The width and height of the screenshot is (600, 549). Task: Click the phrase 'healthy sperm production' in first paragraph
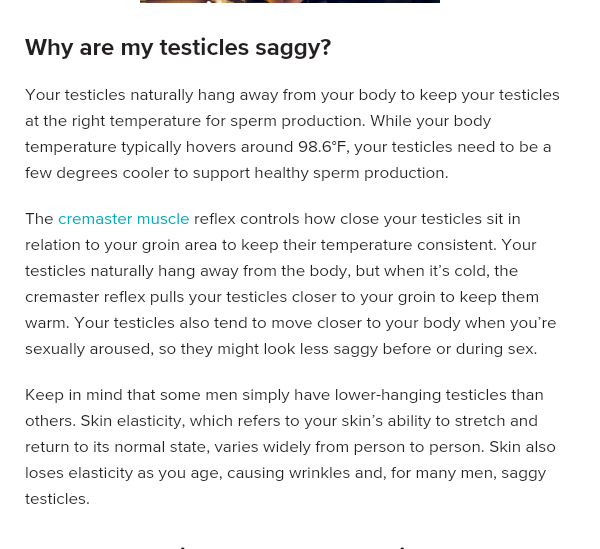(351, 173)
